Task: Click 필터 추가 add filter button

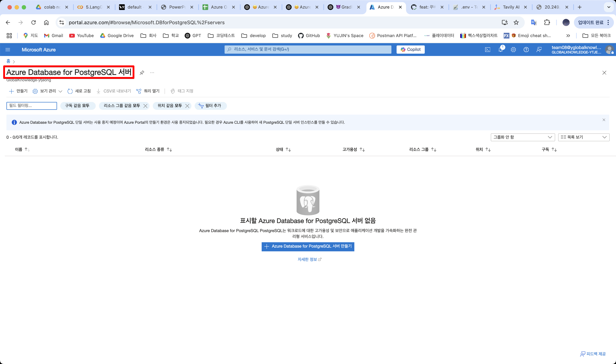Action: click(x=210, y=106)
